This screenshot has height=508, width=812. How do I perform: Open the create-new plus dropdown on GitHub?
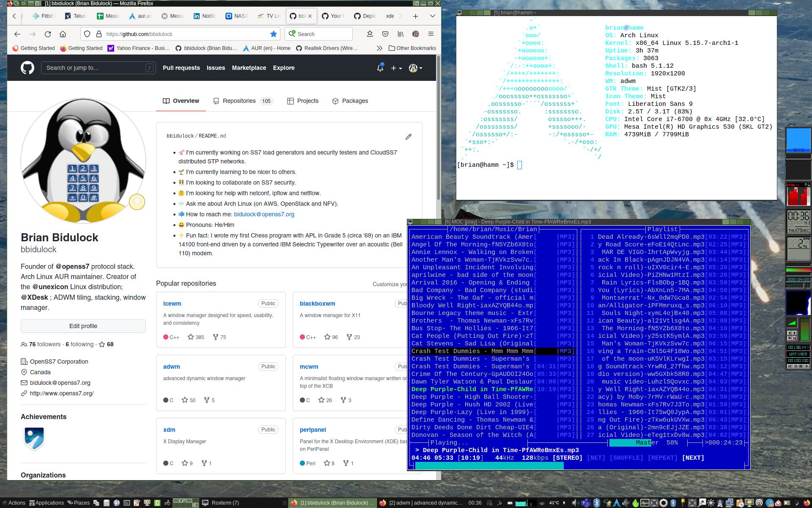396,68
